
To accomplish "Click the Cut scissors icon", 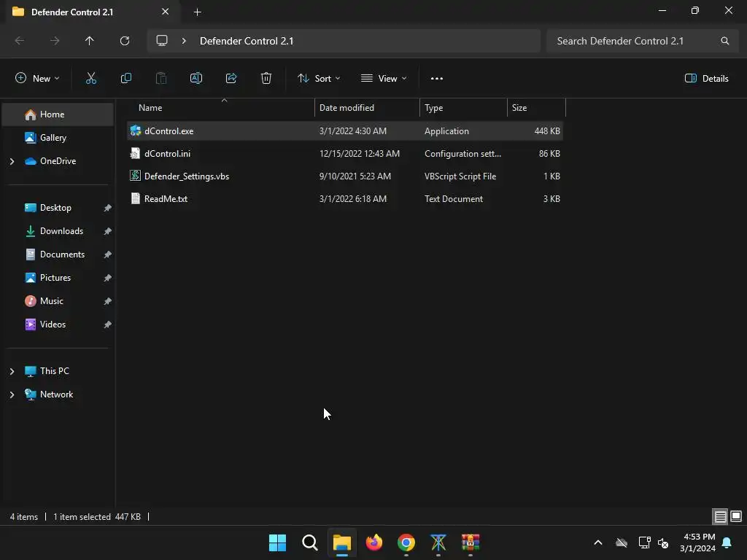I will 91,79.
